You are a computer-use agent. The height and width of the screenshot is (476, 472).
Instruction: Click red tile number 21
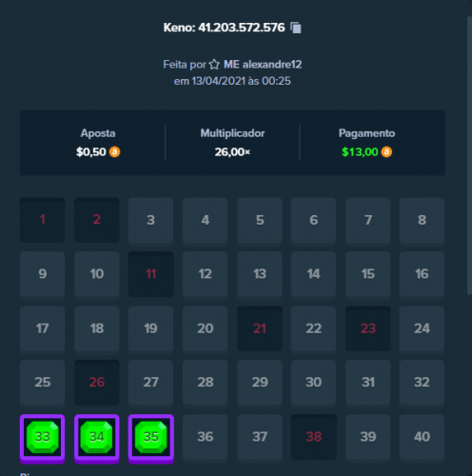point(260,328)
